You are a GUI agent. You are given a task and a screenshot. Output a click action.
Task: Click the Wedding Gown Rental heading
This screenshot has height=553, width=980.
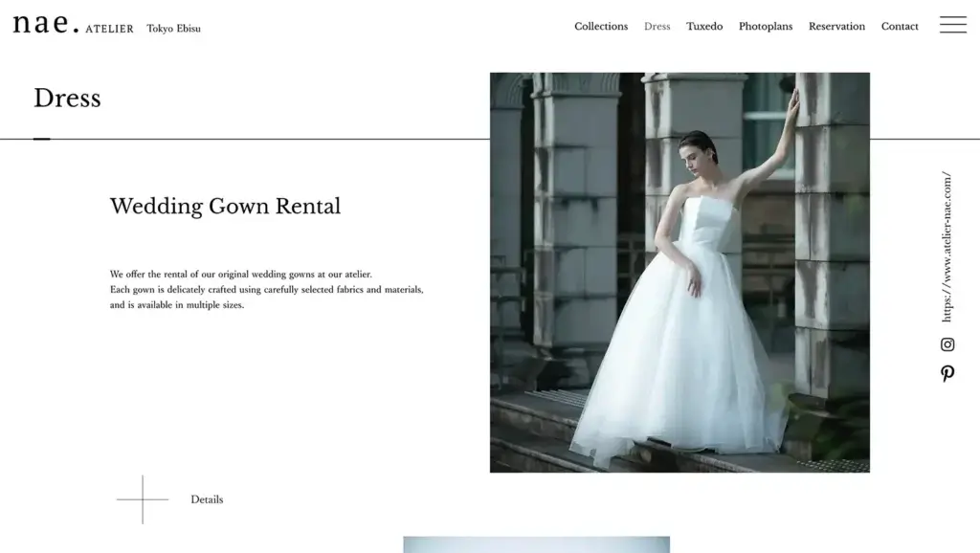point(225,206)
